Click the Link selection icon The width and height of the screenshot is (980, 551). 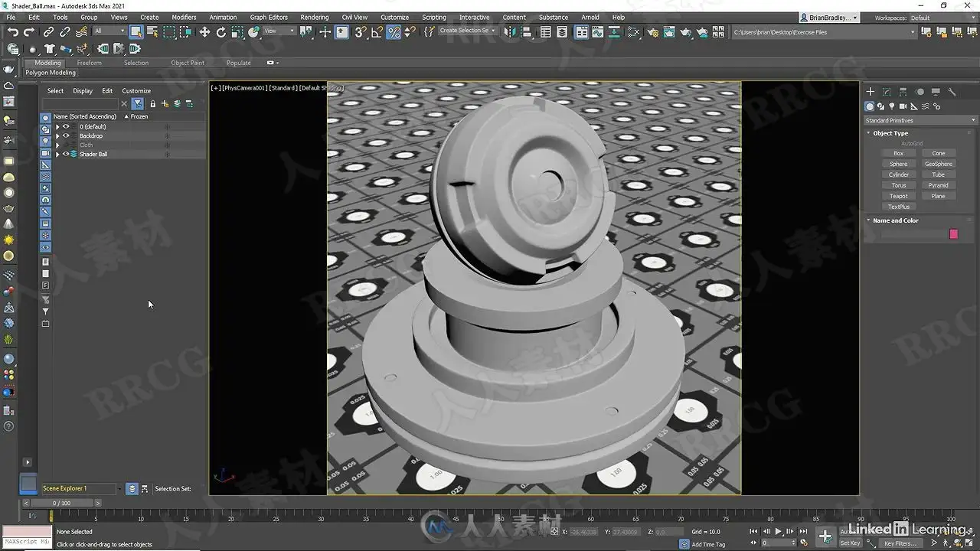click(x=48, y=31)
